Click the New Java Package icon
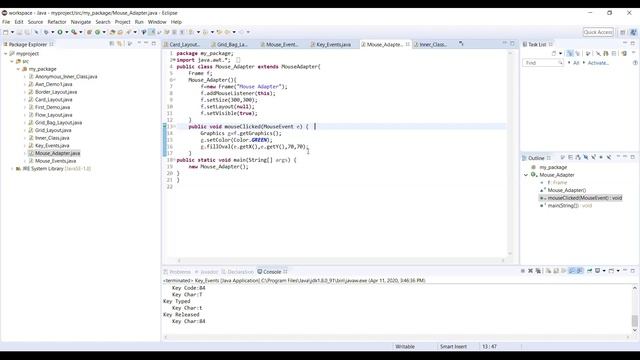The width and height of the screenshot is (640, 360). pos(89,32)
